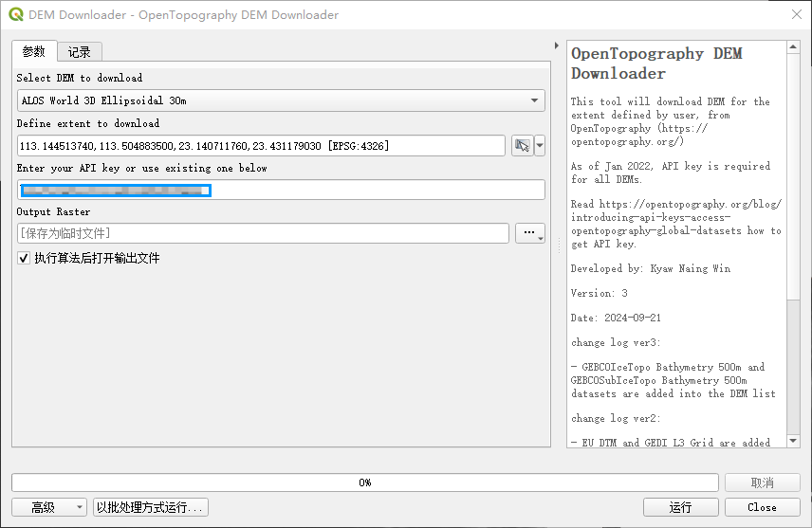Click the 'change log ver3:' text
This screenshot has width=812, height=528.
point(616,342)
